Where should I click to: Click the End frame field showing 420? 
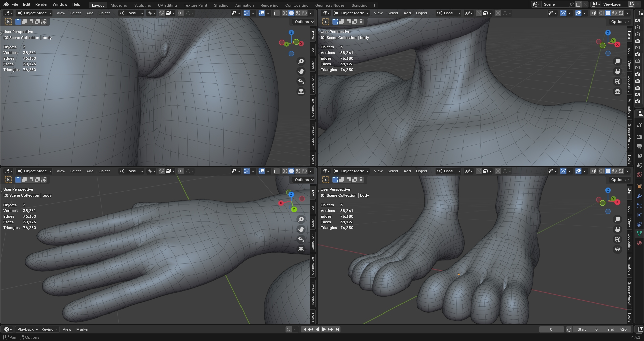click(x=617, y=329)
